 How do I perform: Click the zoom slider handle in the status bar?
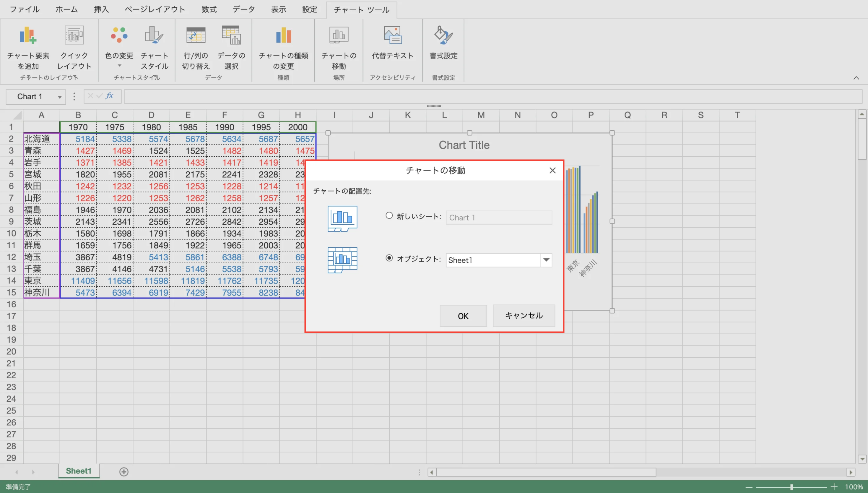791,487
